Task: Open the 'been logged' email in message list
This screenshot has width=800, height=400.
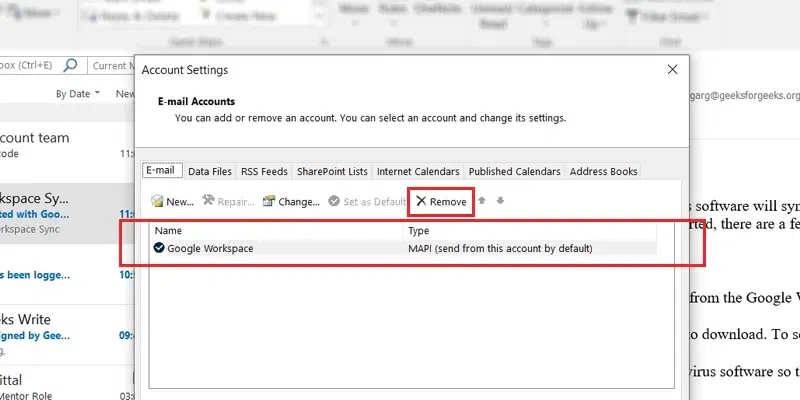Action: (67, 274)
